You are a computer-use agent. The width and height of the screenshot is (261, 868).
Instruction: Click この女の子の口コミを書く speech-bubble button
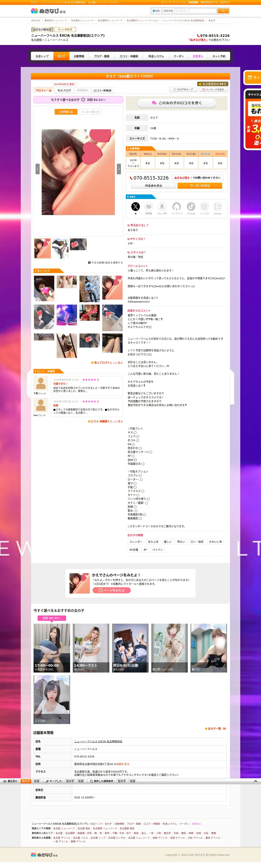point(177,103)
